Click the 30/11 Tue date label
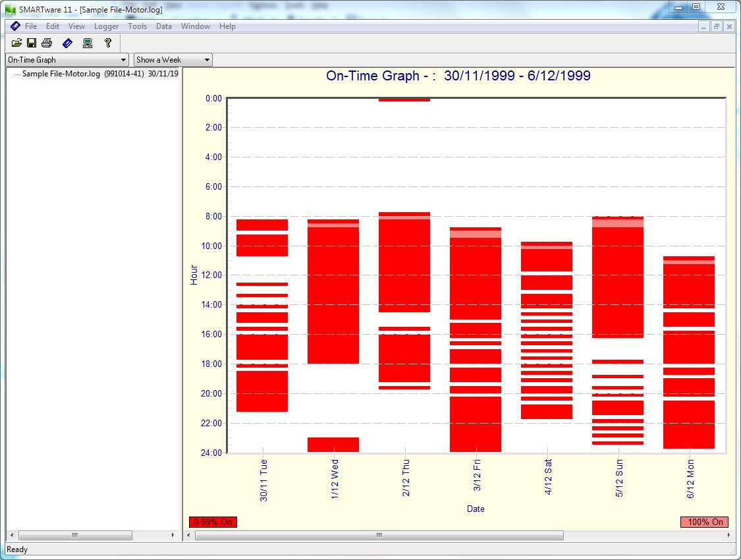This screenshot has height=560, width=741. pos(263,480)
